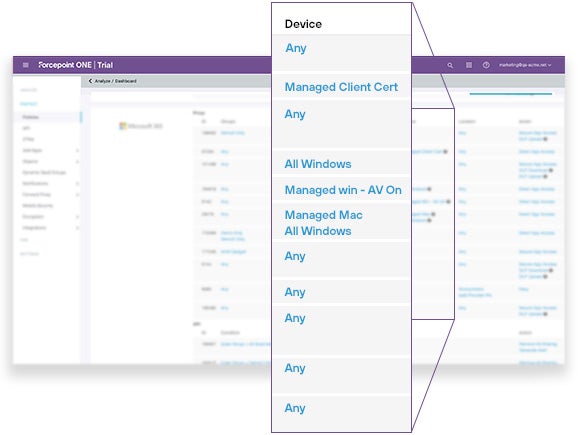Open the Analyze / Dashboard breadcrumb
The height and width of the screenshot is (435, 580).
click(x=115, y=81)
